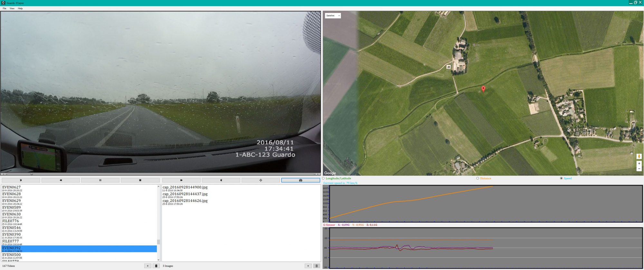Image resolution: width=644 pixels, height=270 pixels.
Task: Select video EVEN0390 in list
Action: (x=79, y=236)
